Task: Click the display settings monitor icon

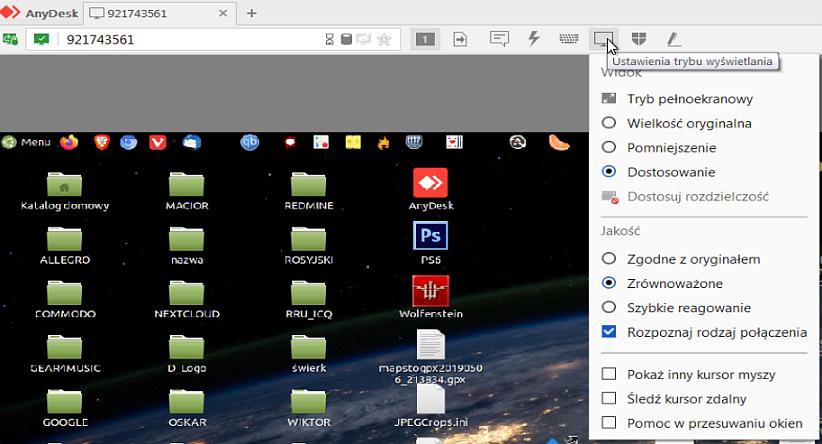Action: (x=603, y=39)
